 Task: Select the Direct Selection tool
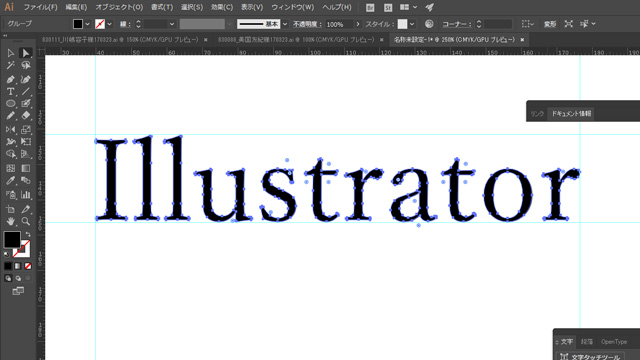tap(26, 53)
